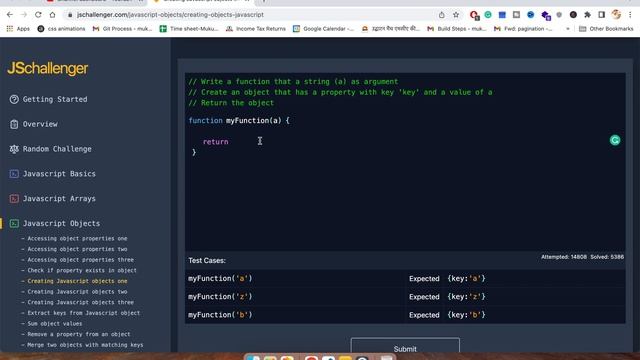Image resolution: width=640 pixels, height=360 pixels.
Task: Open Creating Javascript objects three
Action: (x=80, y=302)
